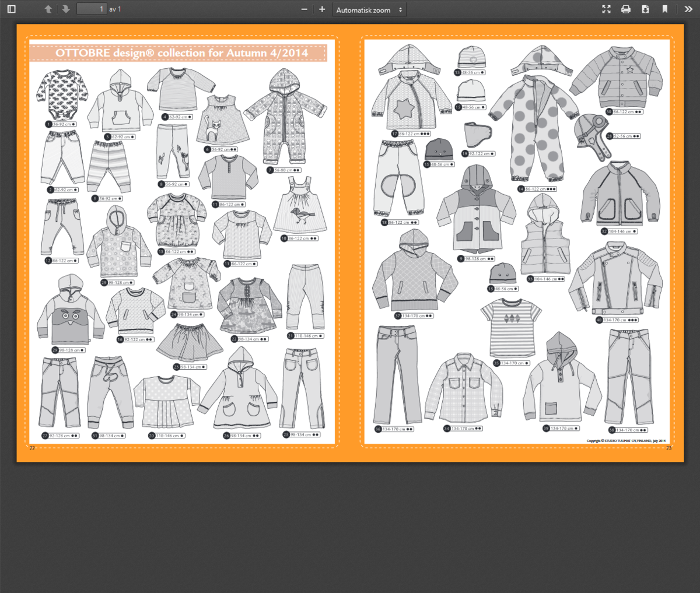The image size is (700, 593).
Task: Switch to presentation mode
Action: click(x=606, y=9)
